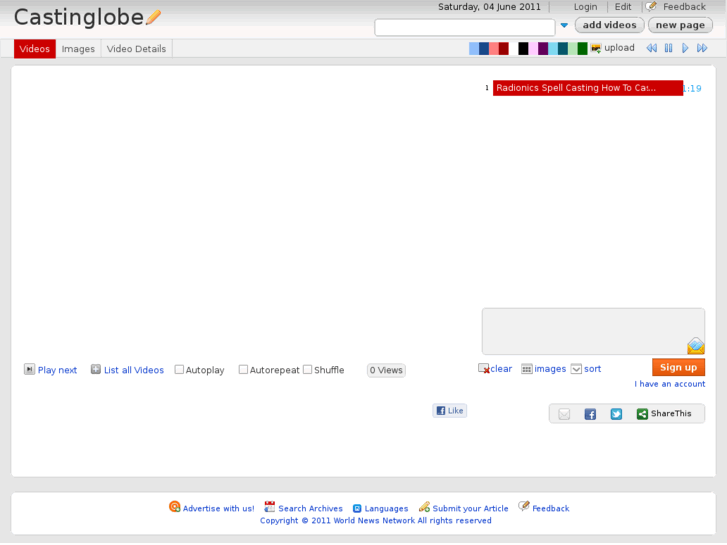
Task: Share on Twitter via the share bar
Action: pyautogui.click(x=616, y=414)
